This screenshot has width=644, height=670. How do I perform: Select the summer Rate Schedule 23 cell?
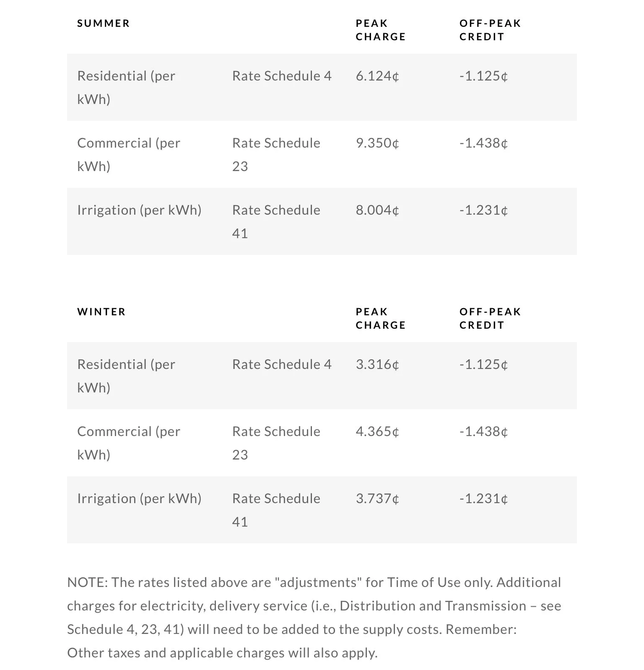(x=276, y=154)
